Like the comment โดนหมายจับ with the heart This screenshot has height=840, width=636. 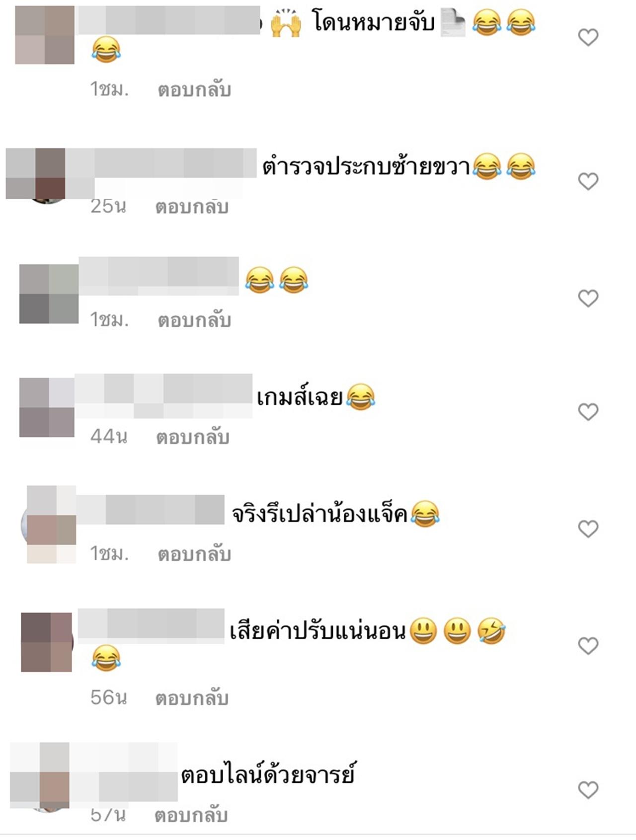(588, 37)
